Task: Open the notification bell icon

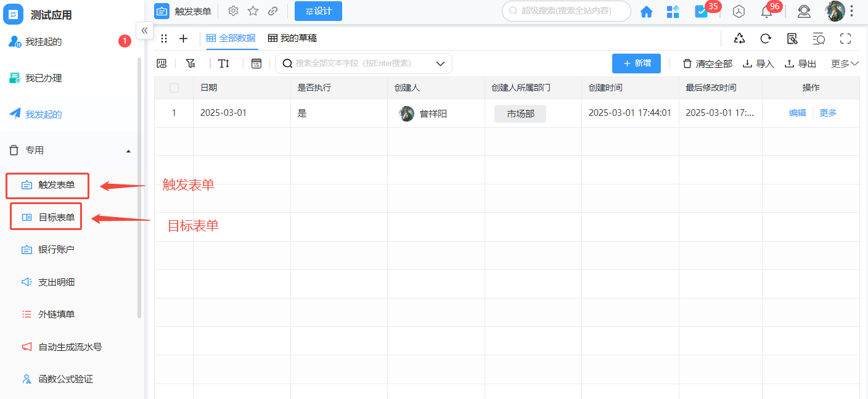Action: [x=766, y=12]
